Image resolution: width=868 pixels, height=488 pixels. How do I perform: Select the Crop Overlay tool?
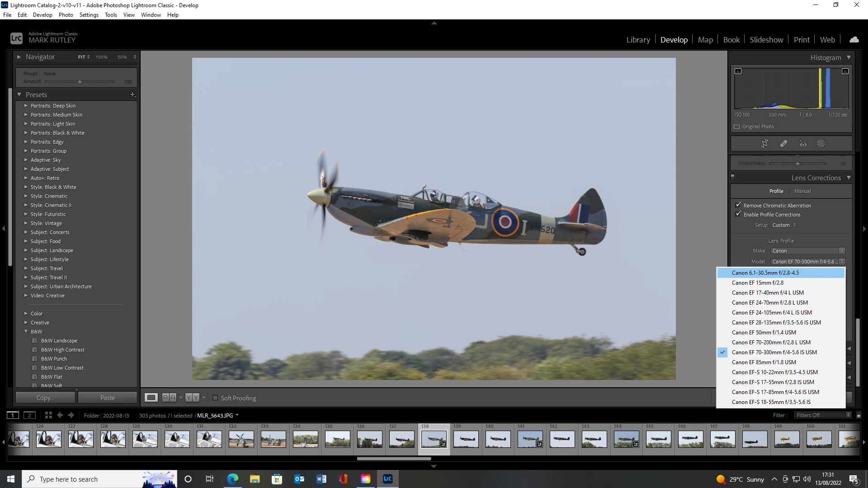[x=764, y=144]
